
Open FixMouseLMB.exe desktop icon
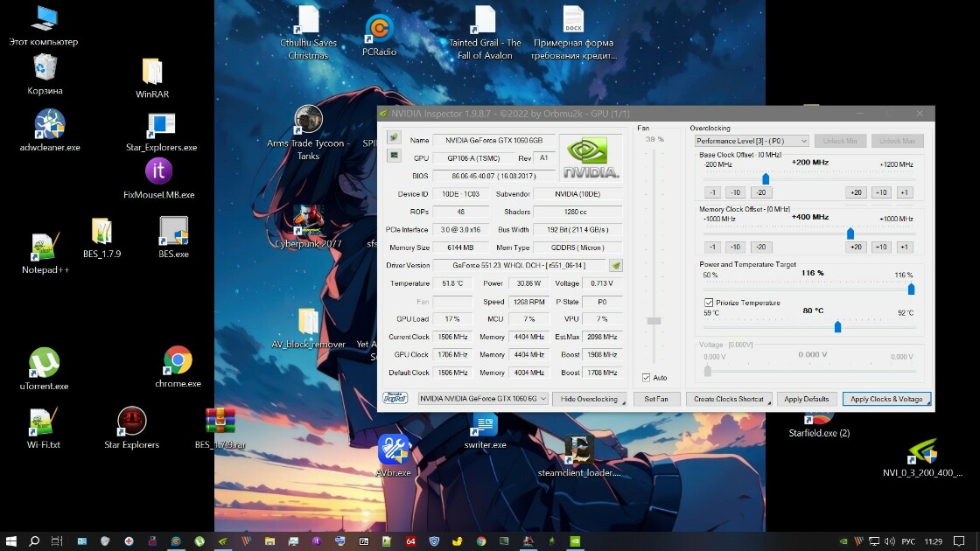(x=158, y=178)
